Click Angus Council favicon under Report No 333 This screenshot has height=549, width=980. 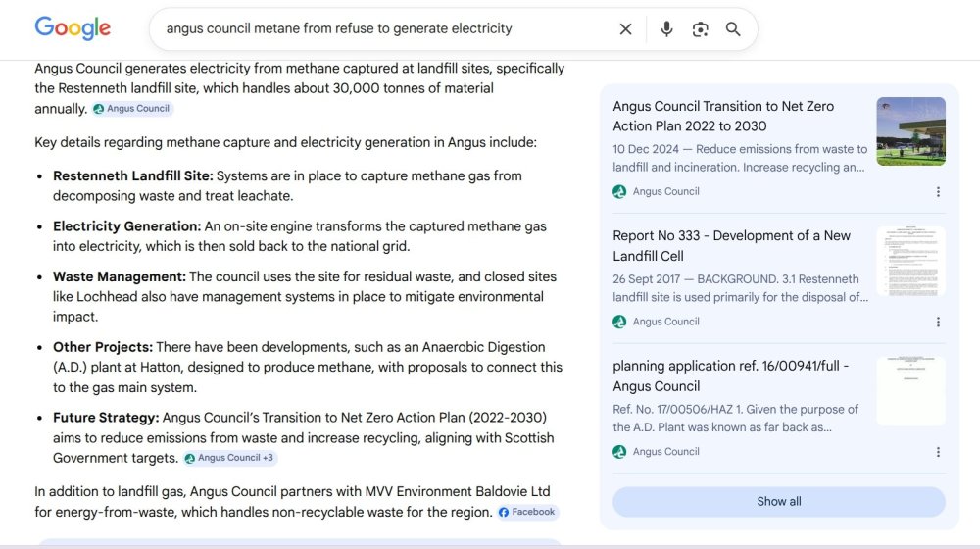[x=619, y=322]
